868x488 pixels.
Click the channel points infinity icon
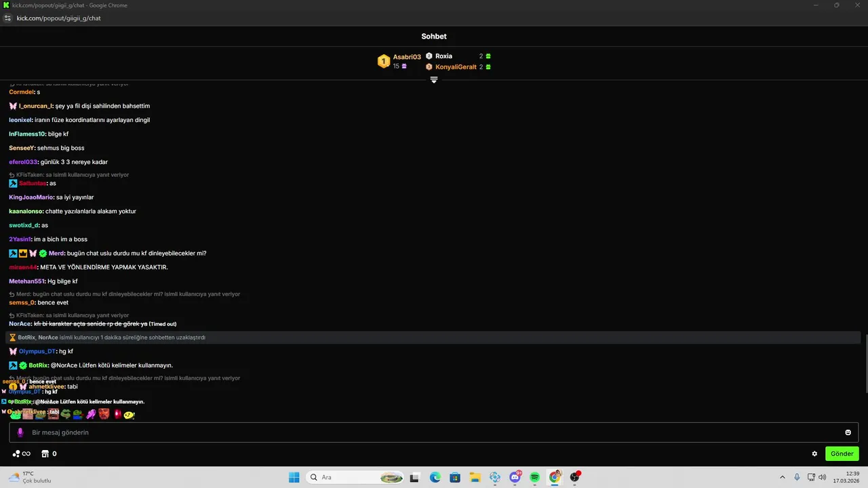click(22, 453)
